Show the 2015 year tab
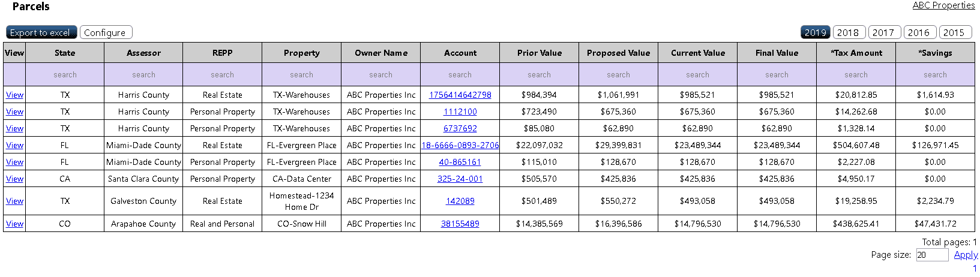Viewport: 980px width, 277px height. (954, 32)
